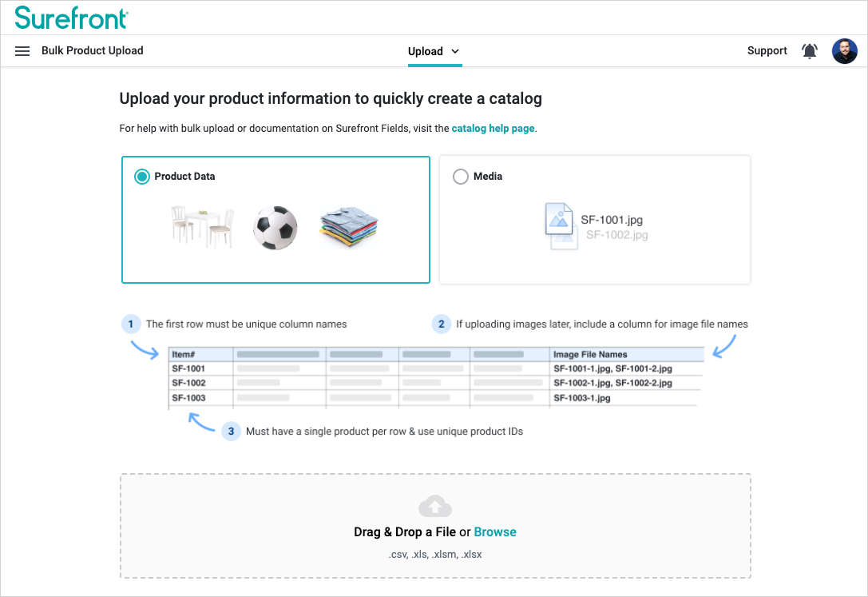Click the stacked shirts product image
Image resolution: width=868 pixels, height=597 pixels.
pos(348,228)
